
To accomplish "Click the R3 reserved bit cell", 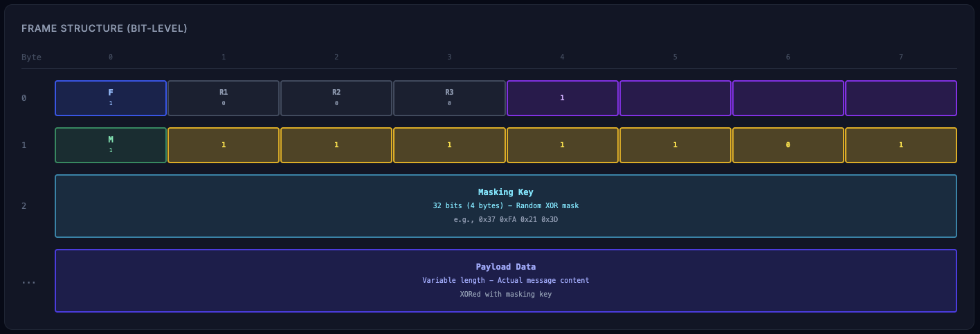I will coord(449,98).
